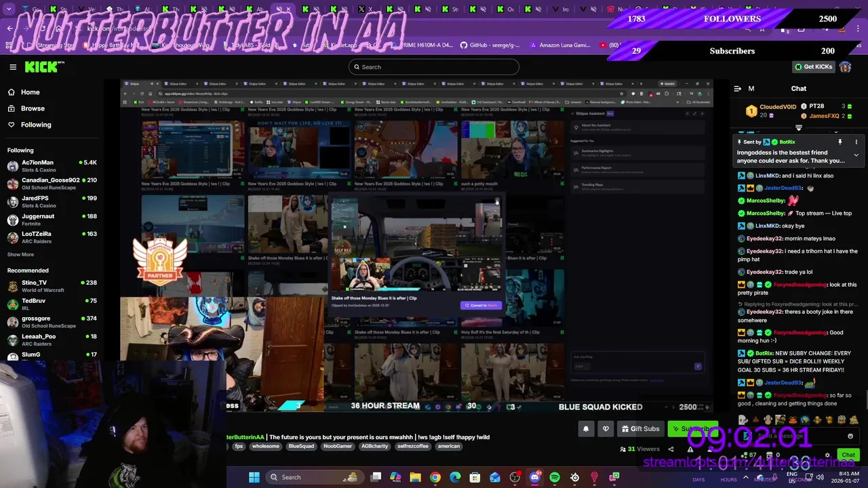This screenshot has width=868, height=488.
Task: Select the wholesome tag
Action: pyautogui.click(x=266, y=447)
